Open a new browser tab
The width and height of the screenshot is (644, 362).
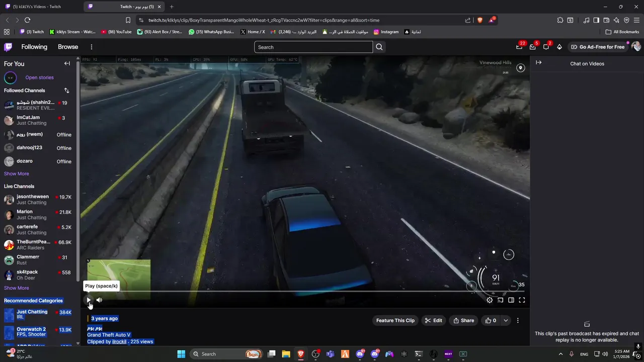172,7
